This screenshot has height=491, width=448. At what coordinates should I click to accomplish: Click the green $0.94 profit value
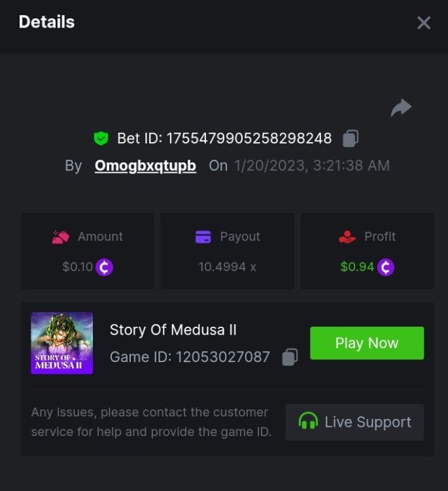click(x=357, y=267)
